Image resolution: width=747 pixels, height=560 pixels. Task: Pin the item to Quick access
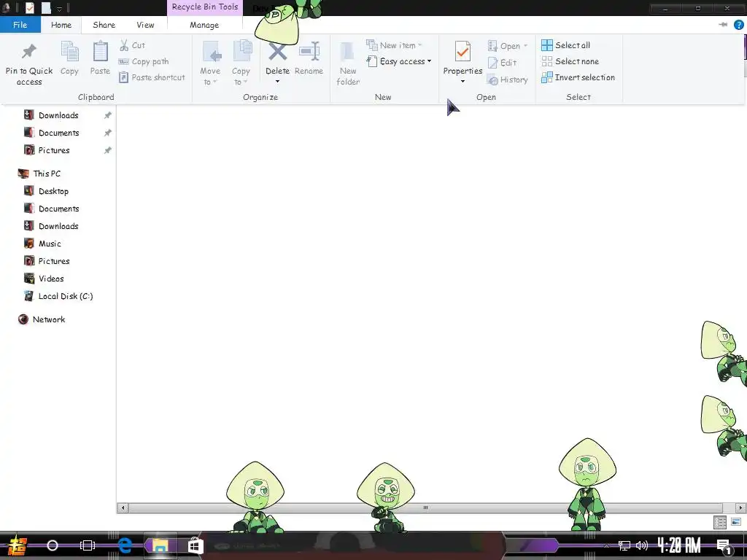(29, 64)
